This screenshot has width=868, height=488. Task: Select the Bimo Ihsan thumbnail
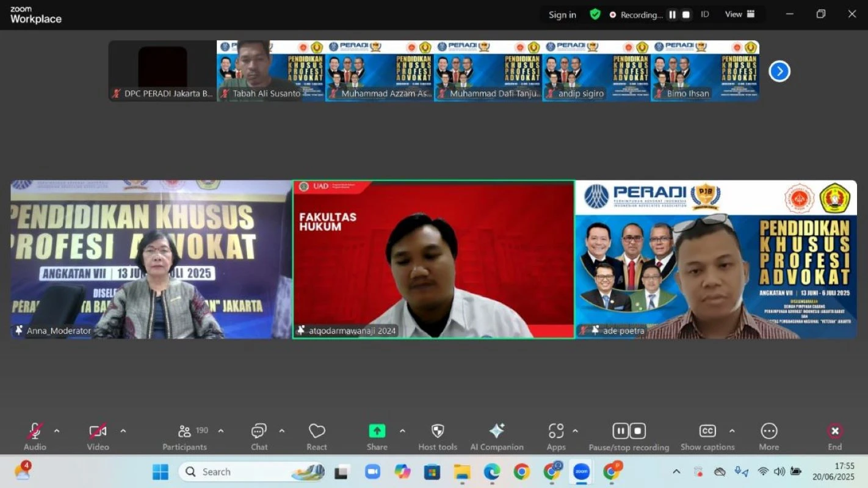tap(705, 71)
